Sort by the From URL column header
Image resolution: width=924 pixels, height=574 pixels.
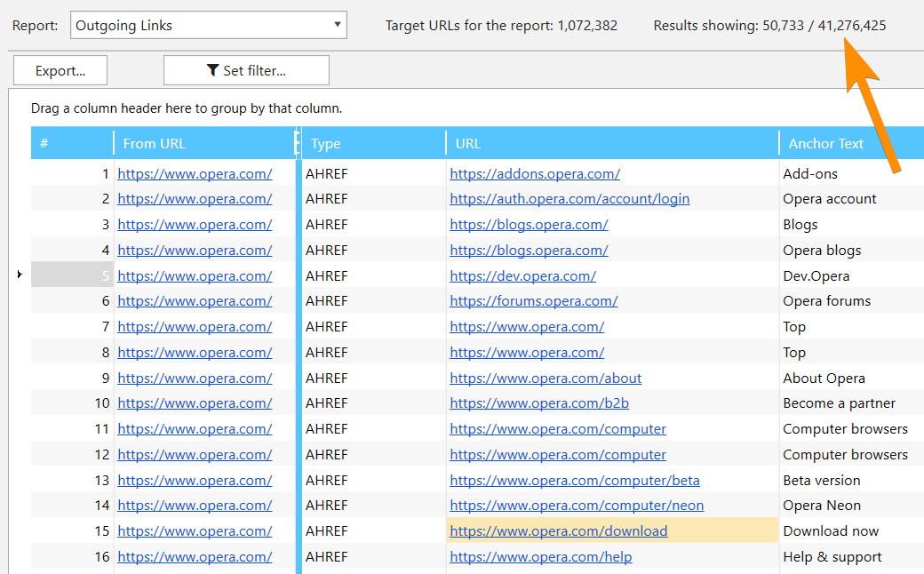point(203,143)
